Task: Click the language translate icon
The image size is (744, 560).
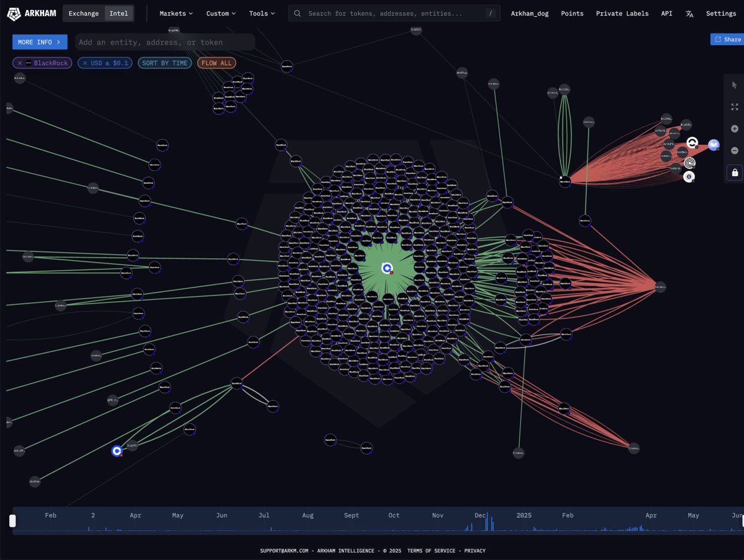Action: coord(689,14)
